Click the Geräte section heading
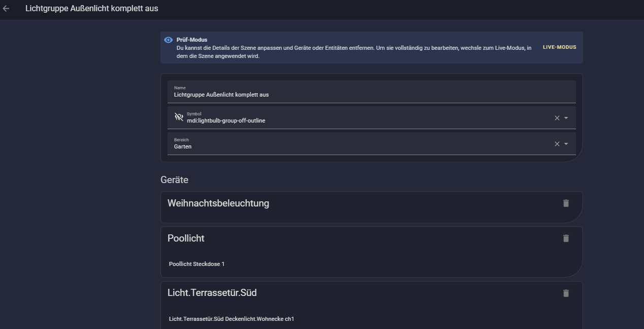The image size is (644, 329). (x=174, y=180)
